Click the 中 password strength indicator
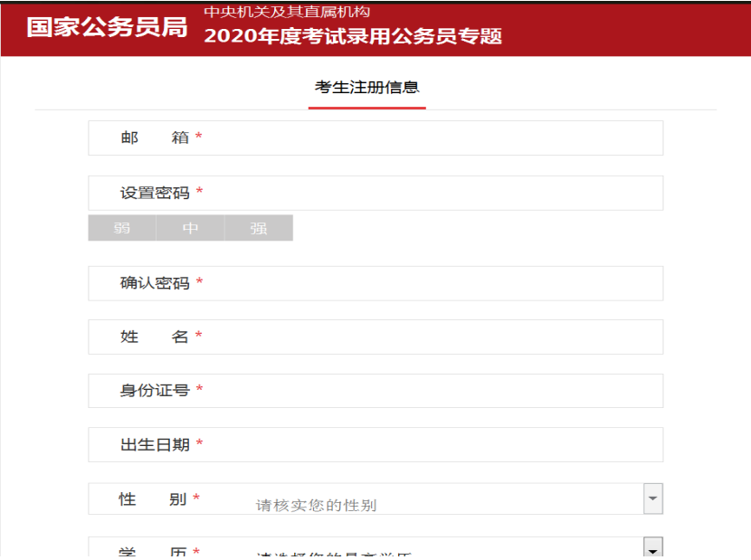Screen dimensions: 751x560 190,228
